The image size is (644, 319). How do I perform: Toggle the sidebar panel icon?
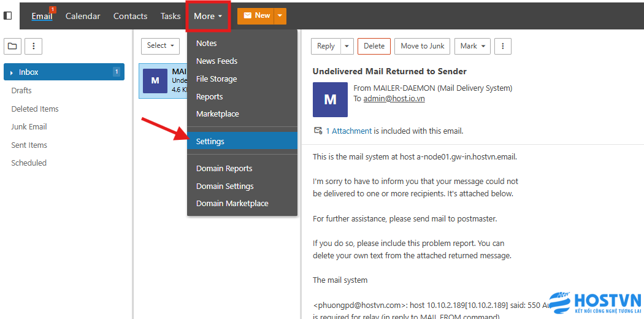coord(8,16)
